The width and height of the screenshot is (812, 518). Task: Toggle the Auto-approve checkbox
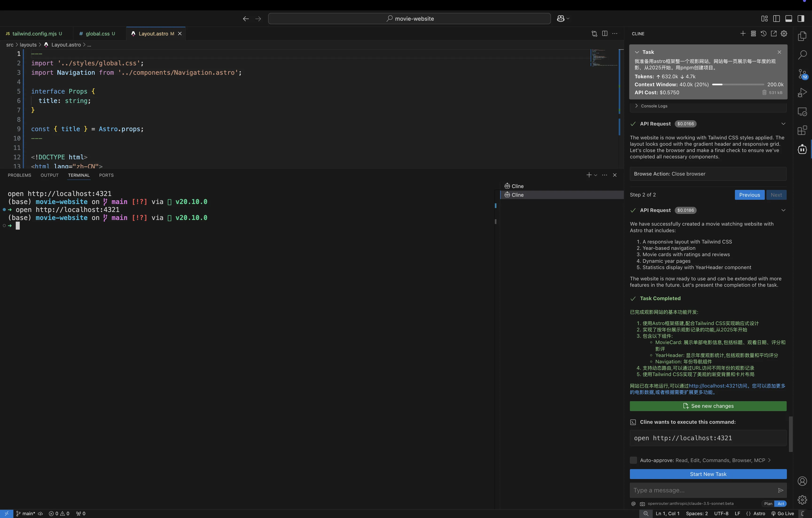(x=633, y=460)
